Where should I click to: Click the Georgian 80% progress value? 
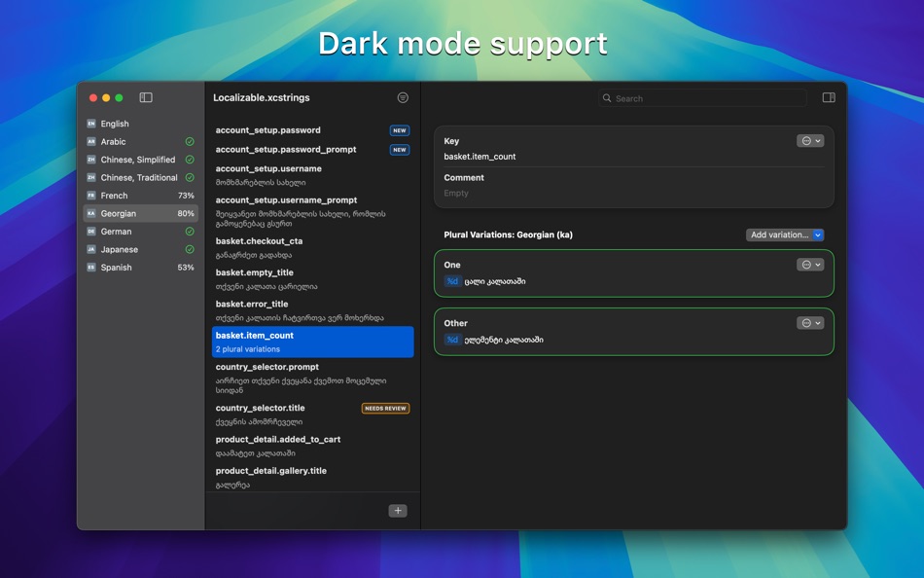186,213
